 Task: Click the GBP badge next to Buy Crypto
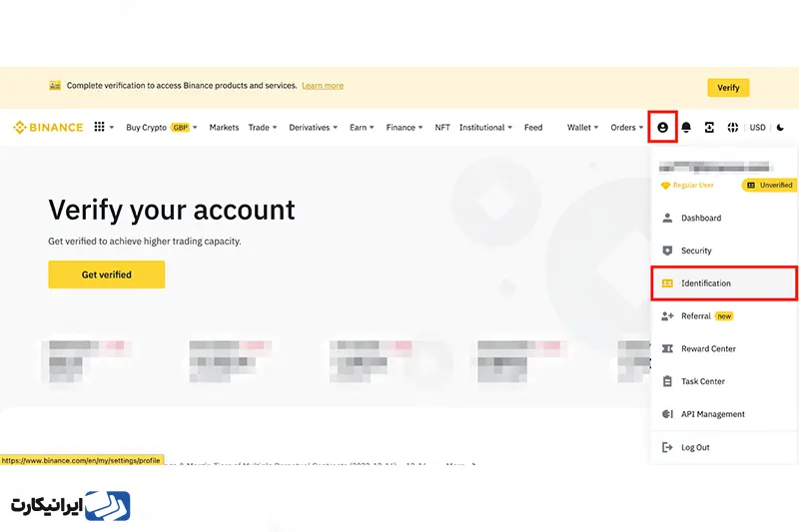point(181,128)
